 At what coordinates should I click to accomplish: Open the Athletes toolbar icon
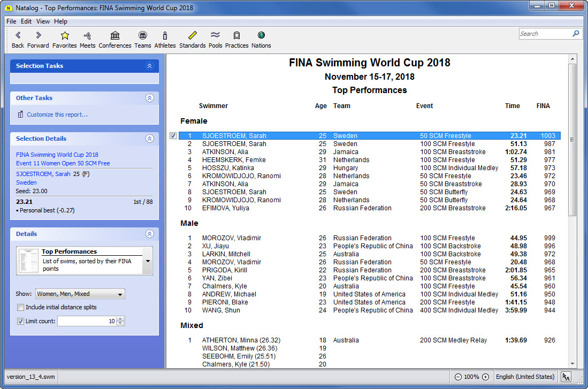(165, 36)
